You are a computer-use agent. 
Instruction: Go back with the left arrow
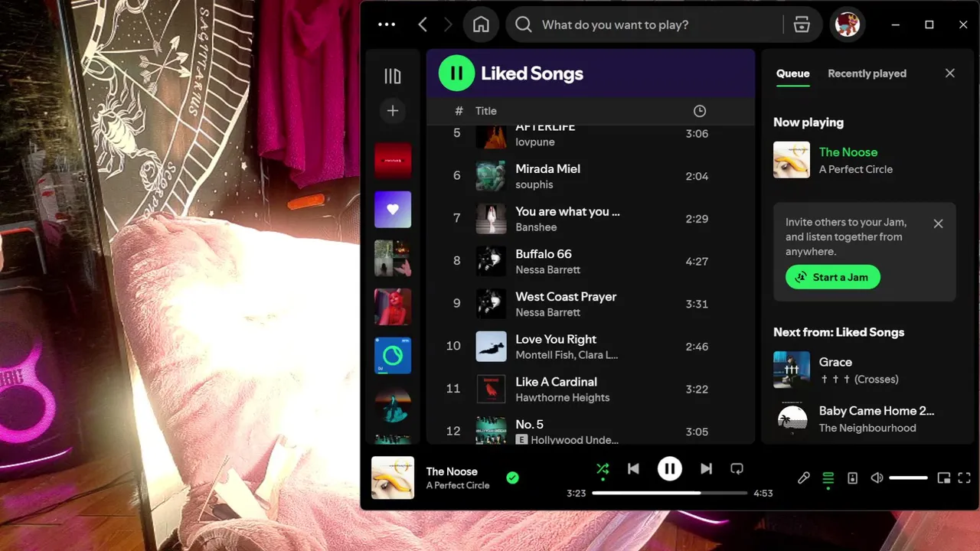(x=423, y=24)
